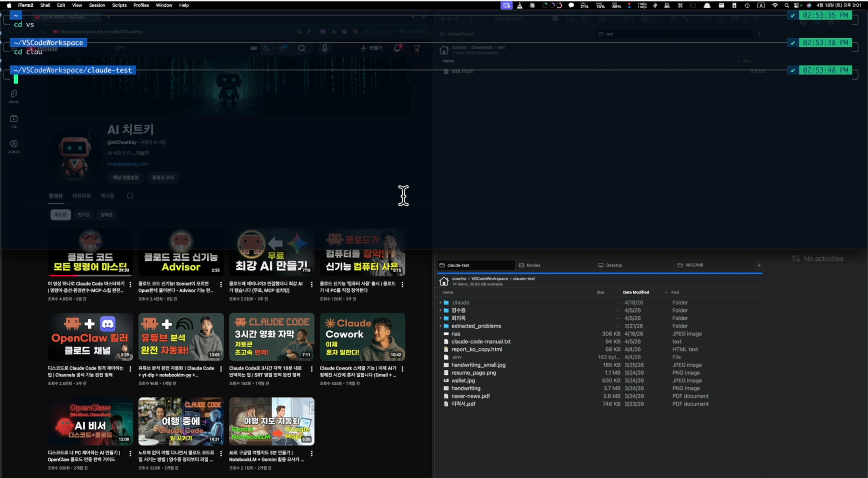Open video title '유튜브 분석 완전 자동화'
868x478 pixels.
tap(176, 371)
